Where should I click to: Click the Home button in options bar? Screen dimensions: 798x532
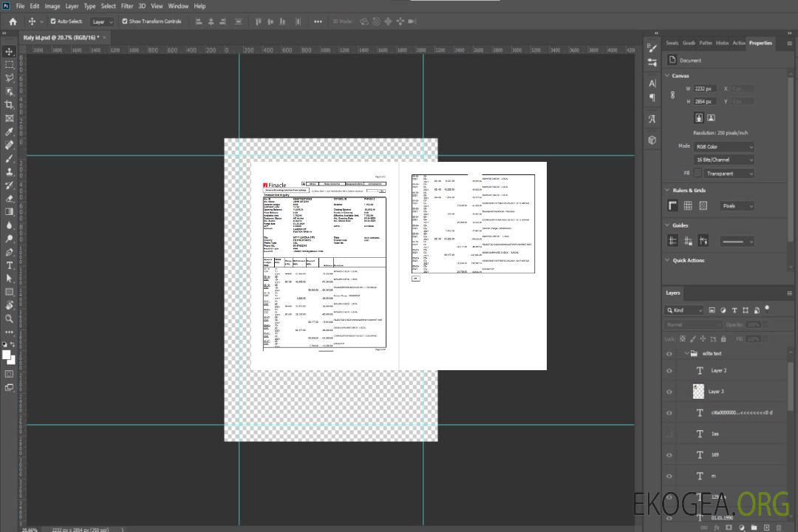point(13,21)
